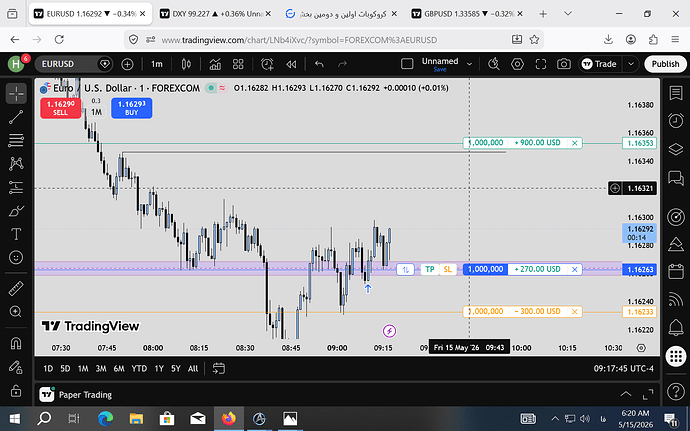Click the Trade button
This screenshot has height=431, width=690.
click(600, 64)
